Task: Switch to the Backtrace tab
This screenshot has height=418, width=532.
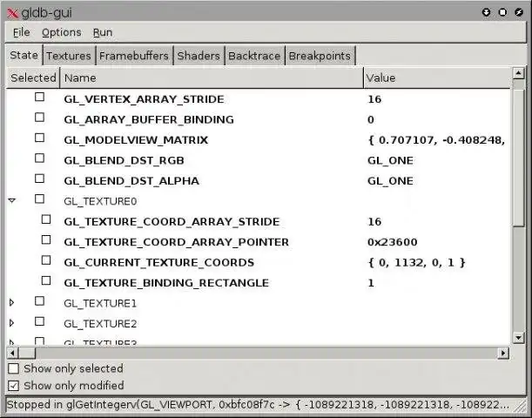Action: [254, 56]
